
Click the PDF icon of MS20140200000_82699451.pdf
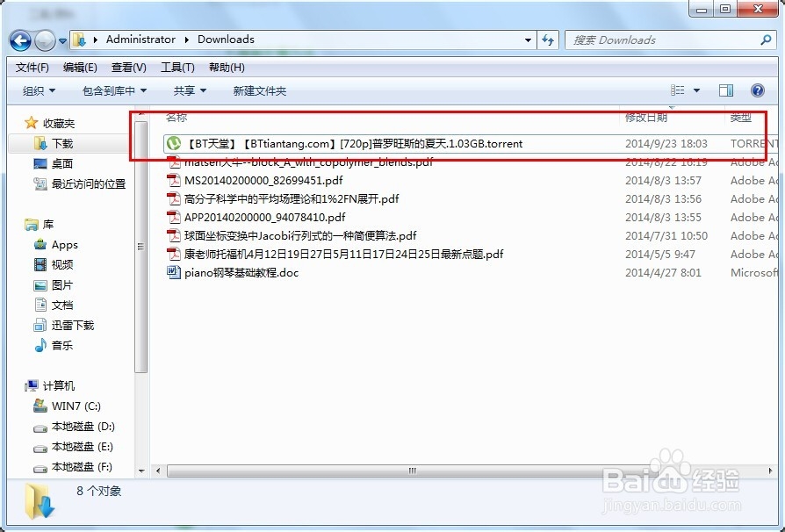[174, 180]
